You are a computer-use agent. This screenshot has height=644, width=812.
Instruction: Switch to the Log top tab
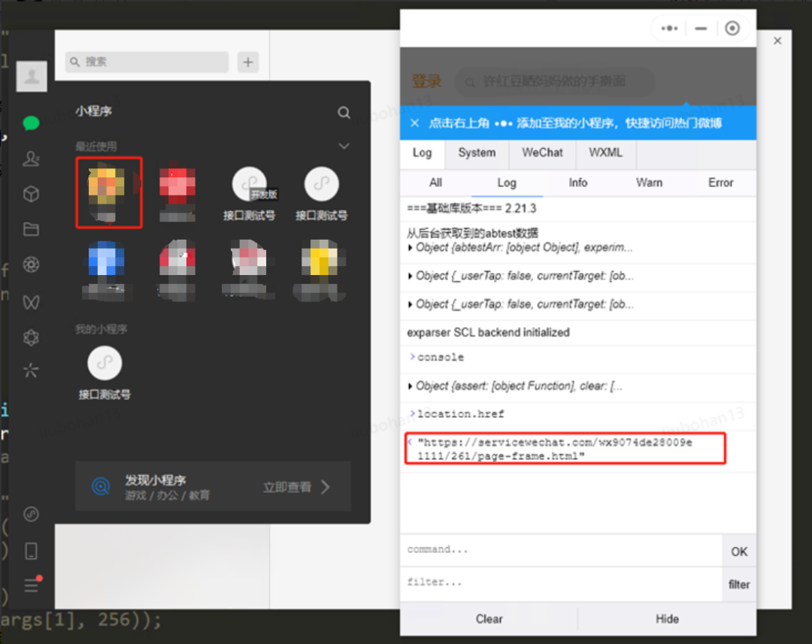pyautogui.click(x=422, y=153)
